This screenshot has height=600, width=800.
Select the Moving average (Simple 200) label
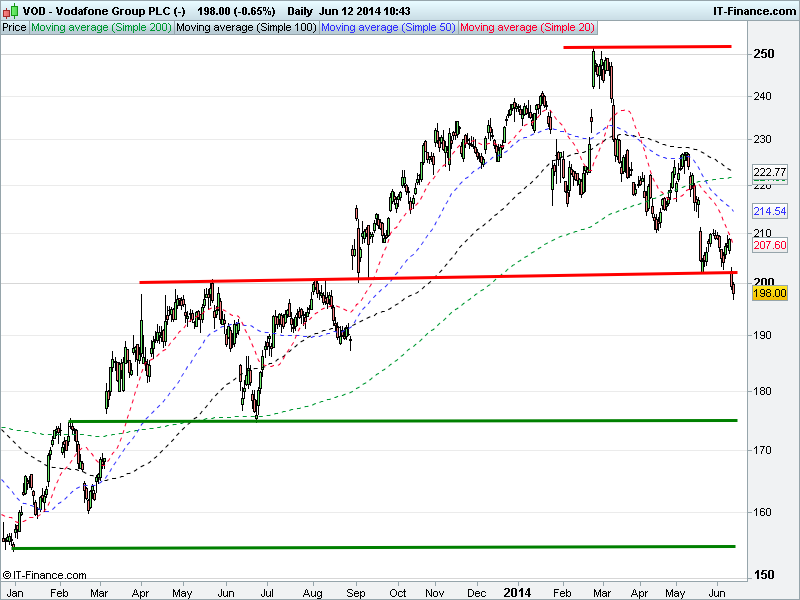pos(101,27)
